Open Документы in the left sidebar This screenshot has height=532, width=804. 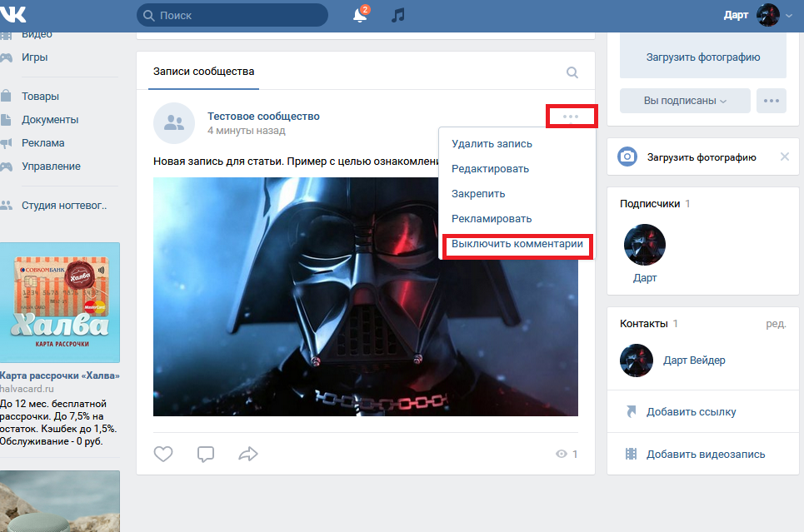click(50, 120)
